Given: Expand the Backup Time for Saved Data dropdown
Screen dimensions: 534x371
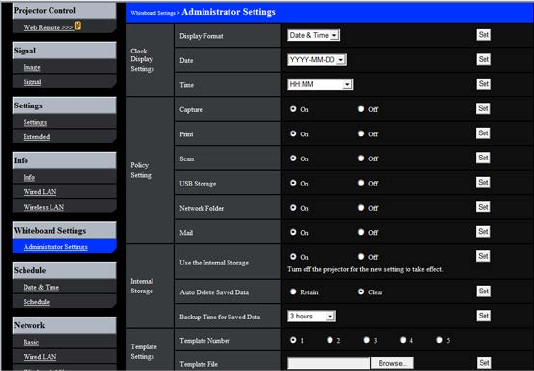Looking at the screenshot, I should click(x=311, y=316).
